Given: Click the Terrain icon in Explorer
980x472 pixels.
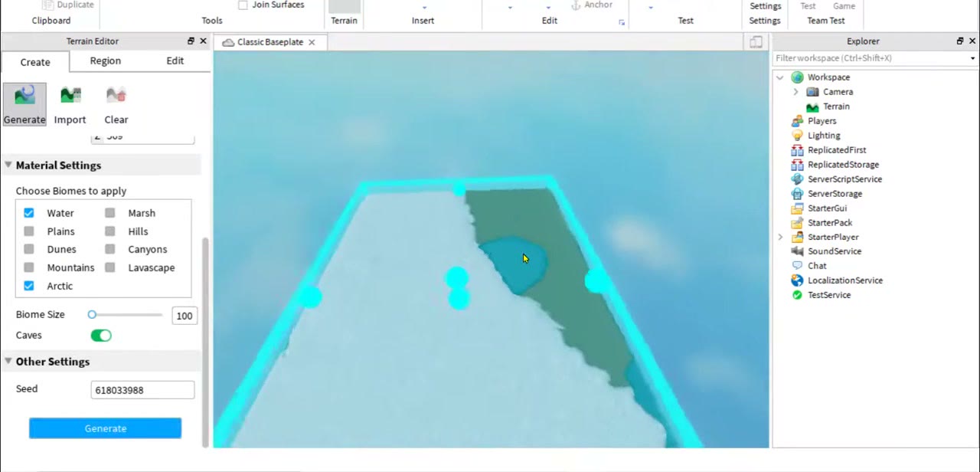Looking at the screenshot, I should [812, 107].
